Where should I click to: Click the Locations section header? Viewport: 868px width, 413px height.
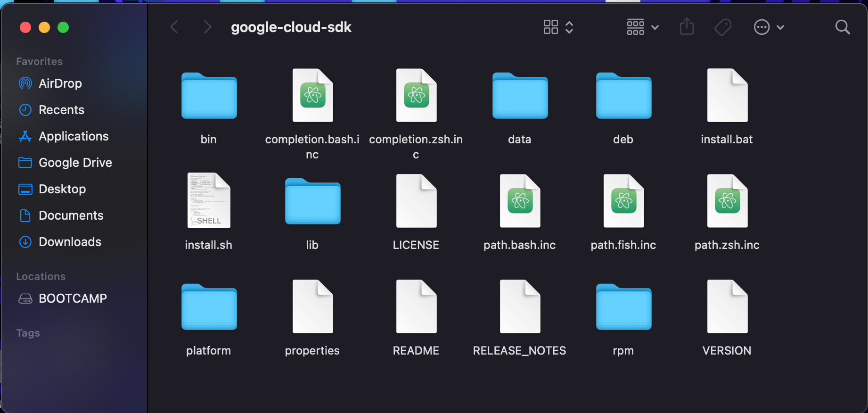pyautogui.click(x=41, y=276)
